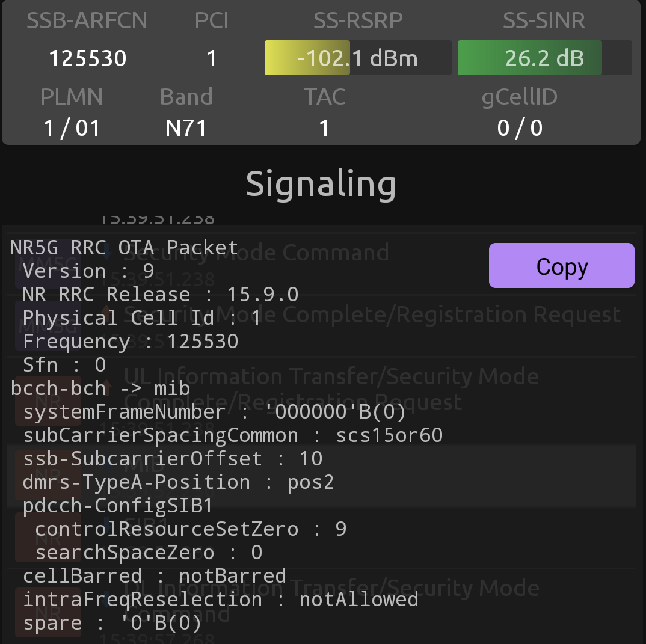Click the SS-SINR green level indicator
The width and height of the screenshot is (646, 644).
click(529, 58)
